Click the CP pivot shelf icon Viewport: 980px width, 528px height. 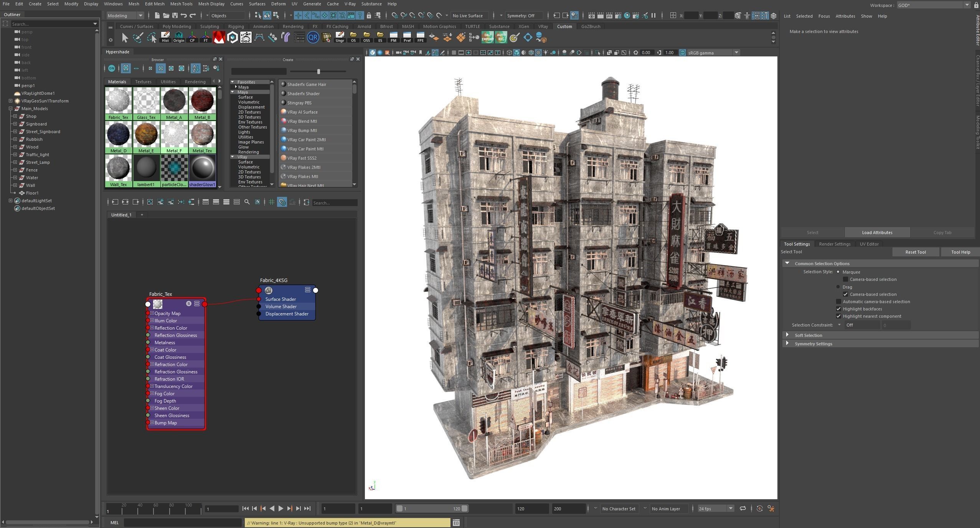point(192,37)
